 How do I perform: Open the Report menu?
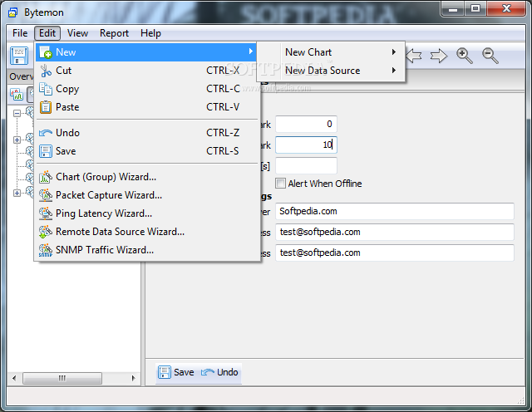(x=114, y=33)
